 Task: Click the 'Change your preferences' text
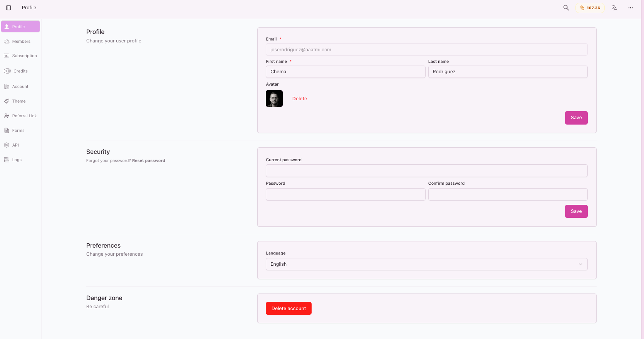point(114,254)
